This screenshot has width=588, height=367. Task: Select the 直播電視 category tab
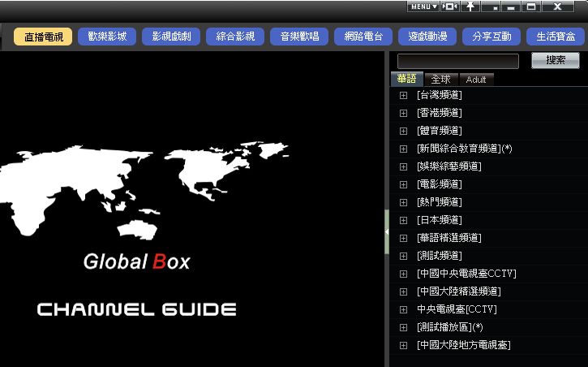coord(43,37)
